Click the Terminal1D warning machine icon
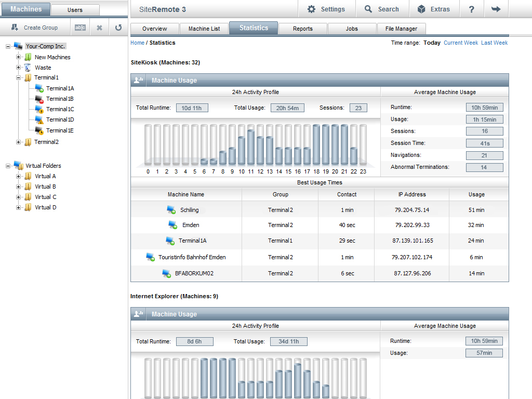This screenshot has width=532, height=399. (39, 119)
